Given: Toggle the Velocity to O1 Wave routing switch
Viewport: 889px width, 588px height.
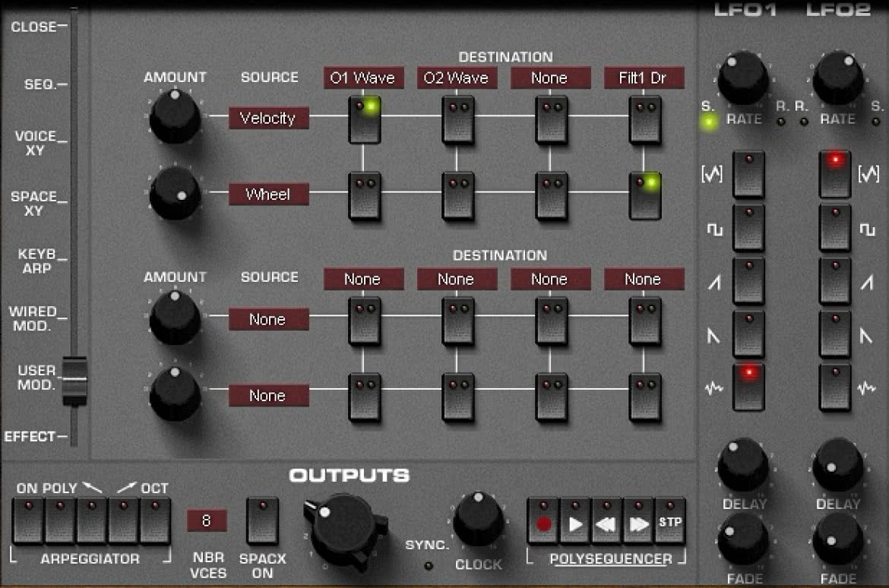Looking at the screenshot, I should coord(364,119).
